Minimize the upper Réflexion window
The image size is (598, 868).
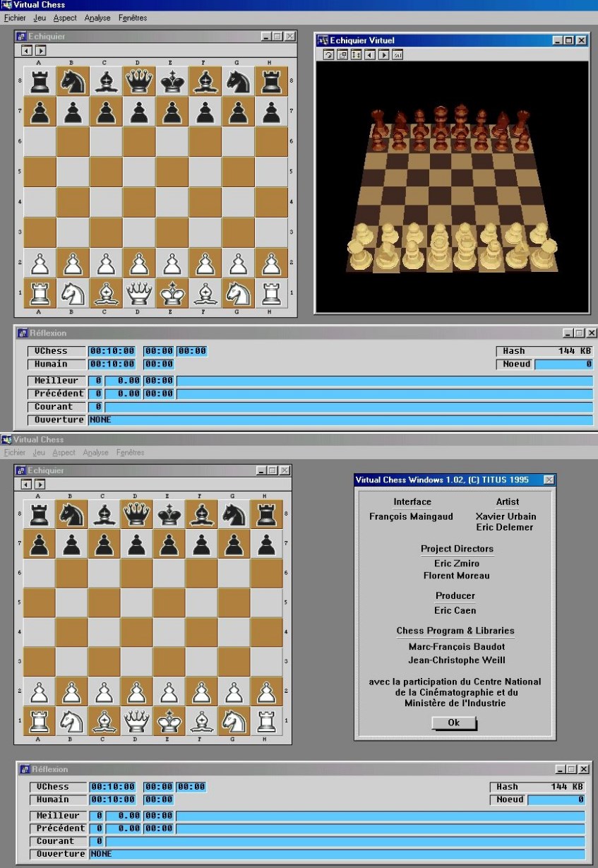pyautogui.click(x=568, y=333)
